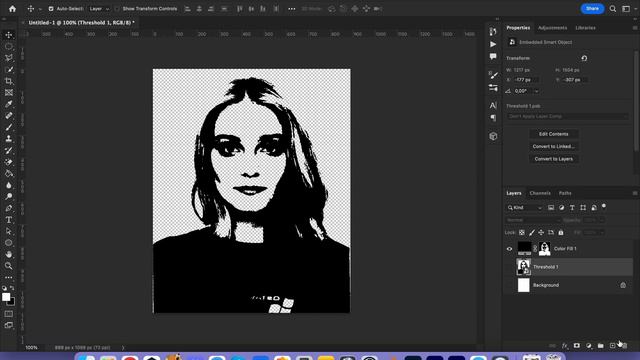
Task: Toggle the Auto-Select checkbox
Action: (51, 9)
